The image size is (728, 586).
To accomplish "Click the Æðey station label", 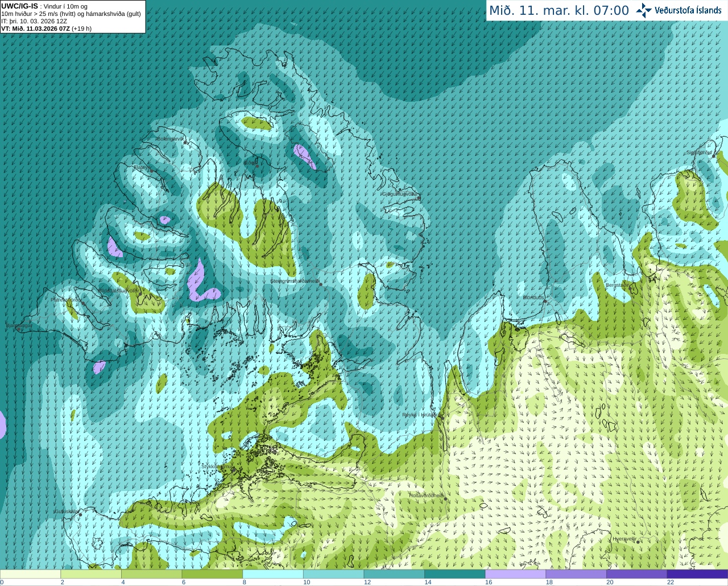I will 250,163.
